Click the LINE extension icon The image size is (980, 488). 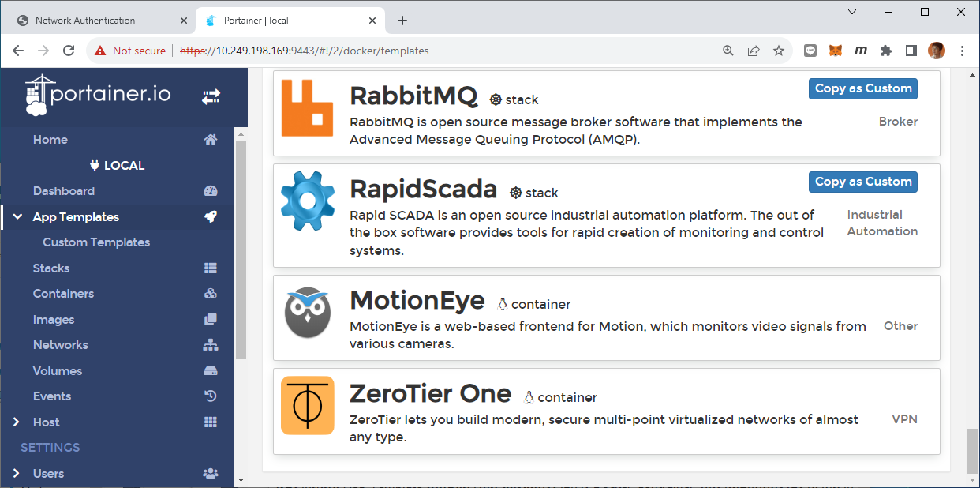click(x=810, y=51)
